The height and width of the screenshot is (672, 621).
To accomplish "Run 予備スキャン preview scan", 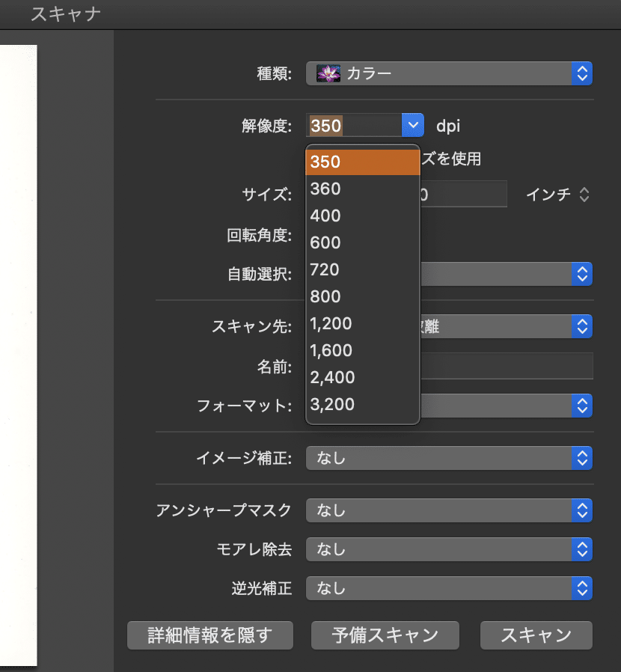I will (385, 635).
